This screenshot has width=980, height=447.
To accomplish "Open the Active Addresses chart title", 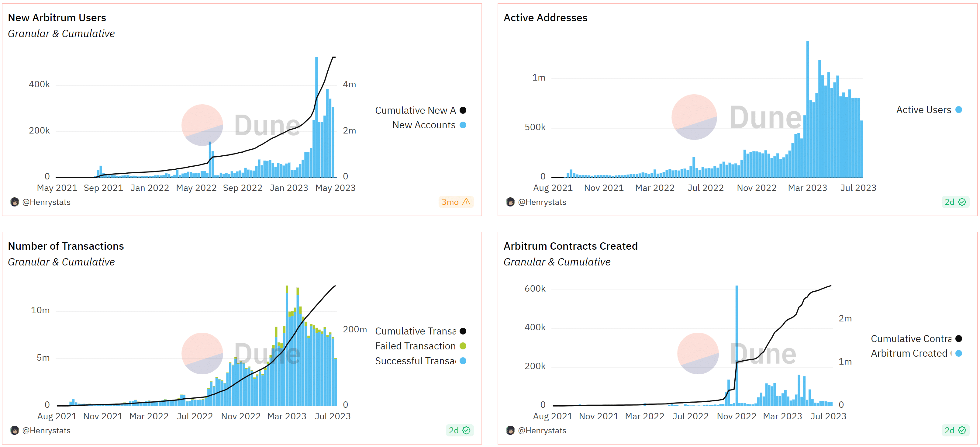I will (545, 18).
